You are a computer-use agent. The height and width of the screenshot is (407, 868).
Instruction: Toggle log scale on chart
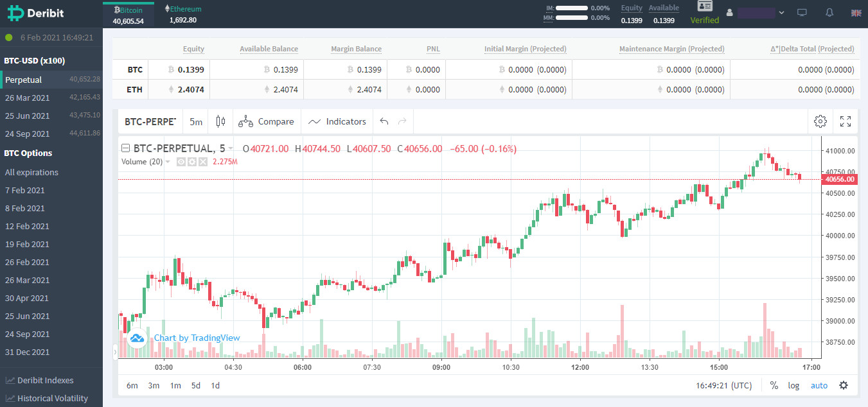click(794, 385)
